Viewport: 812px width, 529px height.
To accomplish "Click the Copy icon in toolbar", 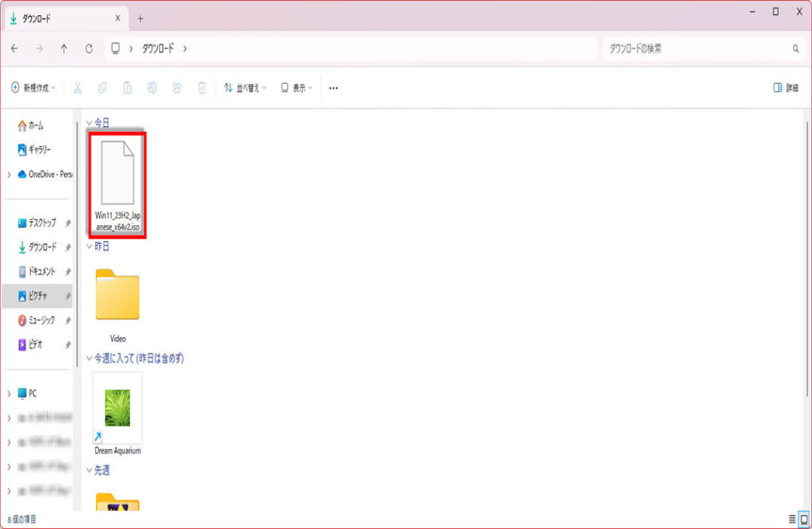I will [102, 88].
